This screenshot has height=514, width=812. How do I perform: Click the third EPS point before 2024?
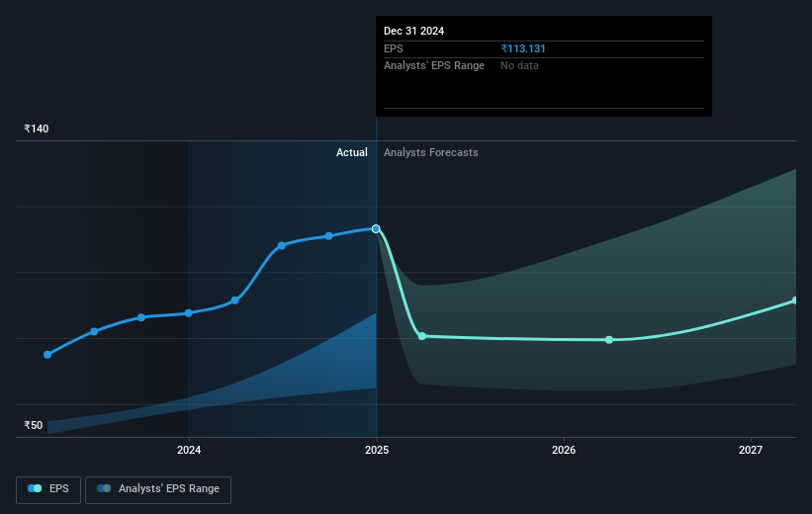point(141,317)
